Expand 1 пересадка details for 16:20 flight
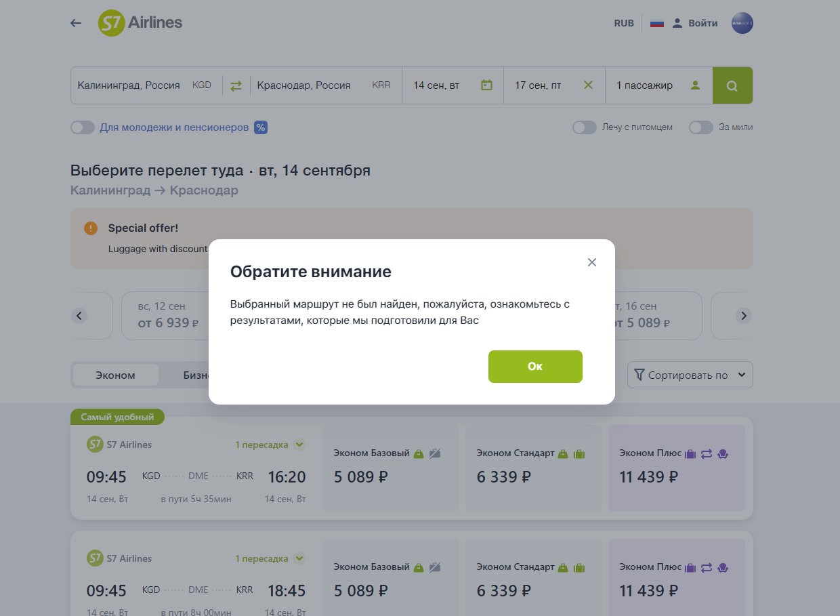Screen dimensions: 840x616 pos(299,445)
